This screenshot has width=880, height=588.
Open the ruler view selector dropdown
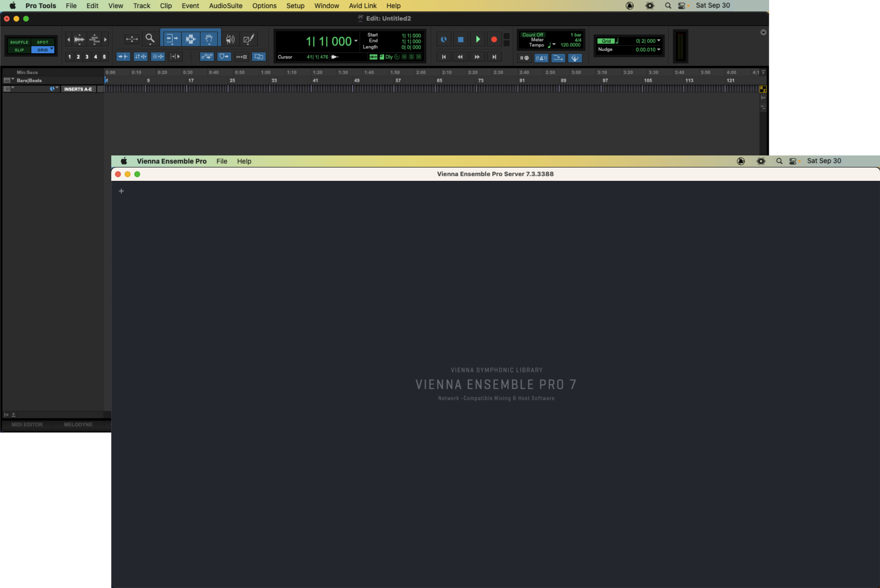click(x=9, y=80)
